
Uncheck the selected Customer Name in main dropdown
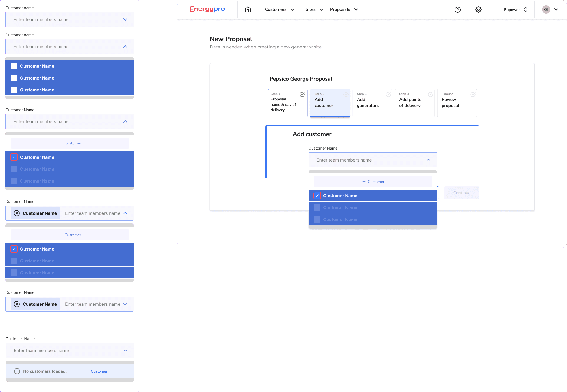317,196
